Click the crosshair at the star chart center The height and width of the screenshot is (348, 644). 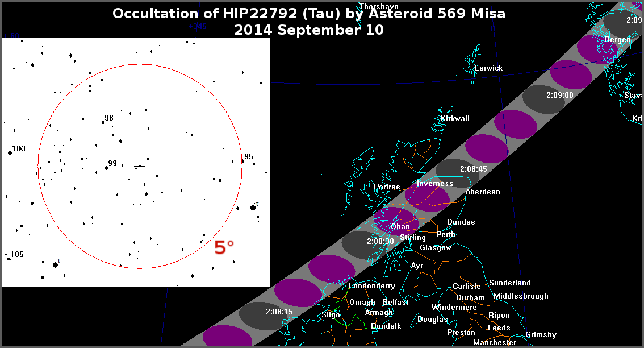click(x=140, y=165)
